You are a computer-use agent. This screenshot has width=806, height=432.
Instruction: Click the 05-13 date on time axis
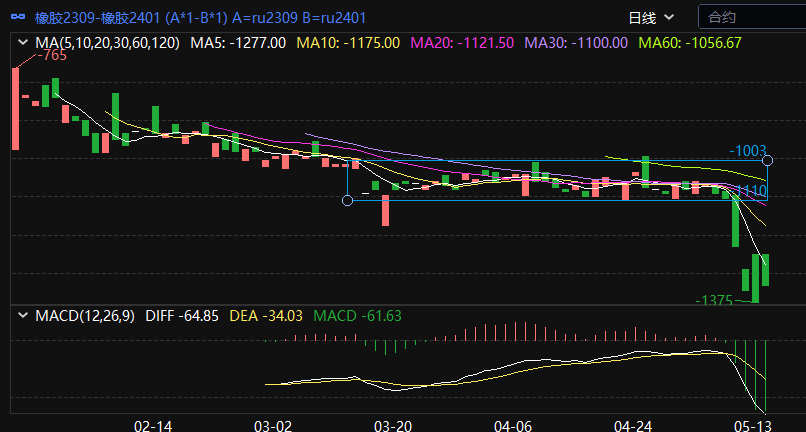pyautogui.click(x=751, y=425)
